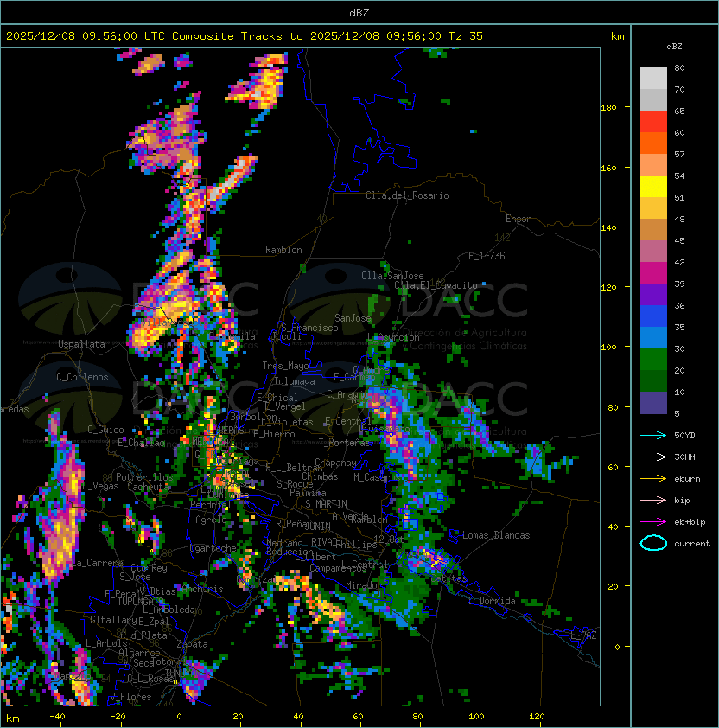Click the white 30HM arrow in legend

coord(653,457)
